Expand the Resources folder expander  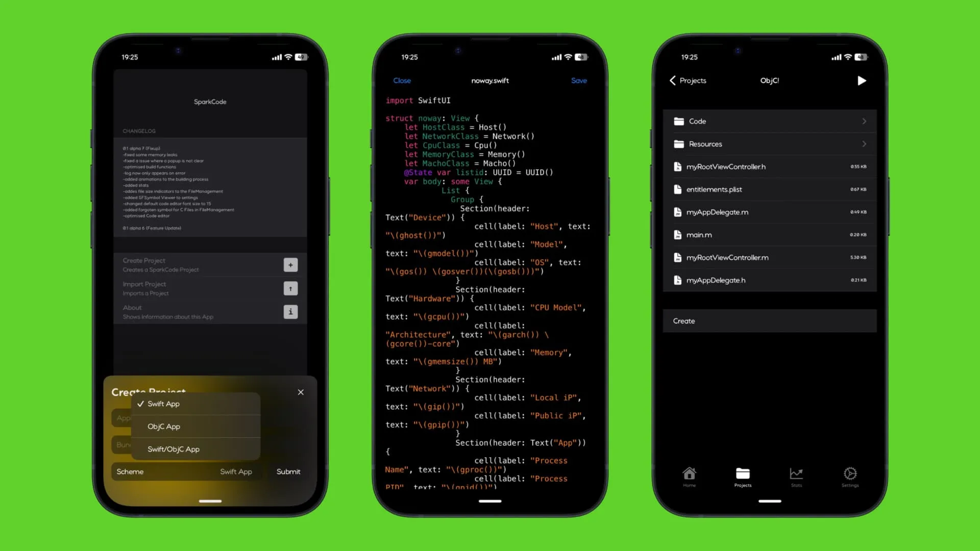tap(864, 143)
